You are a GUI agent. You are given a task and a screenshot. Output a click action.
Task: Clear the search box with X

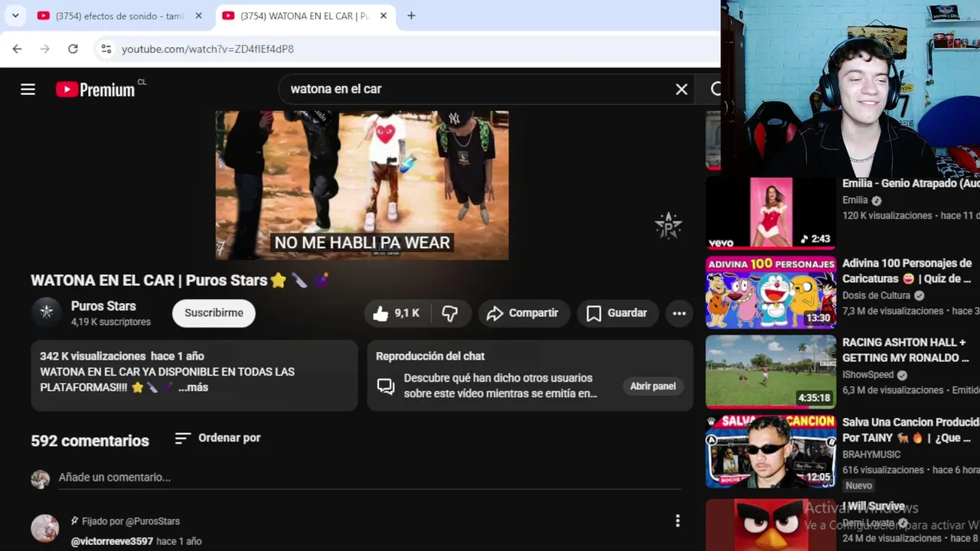click(x=681, y=89)
